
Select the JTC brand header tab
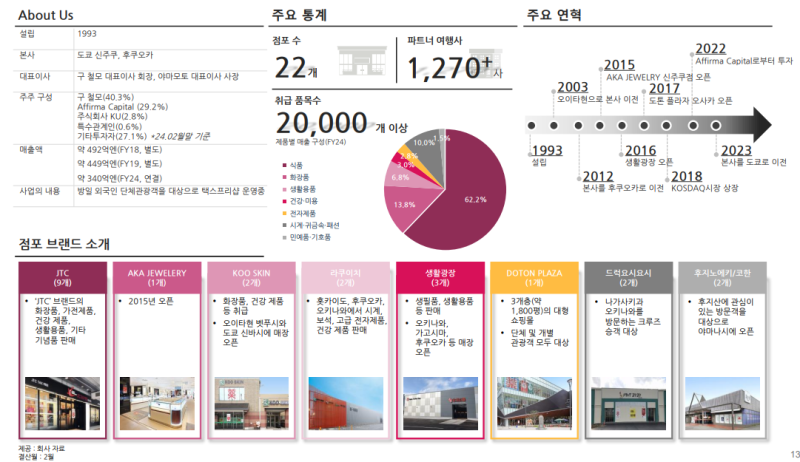[x=61, y=275]
